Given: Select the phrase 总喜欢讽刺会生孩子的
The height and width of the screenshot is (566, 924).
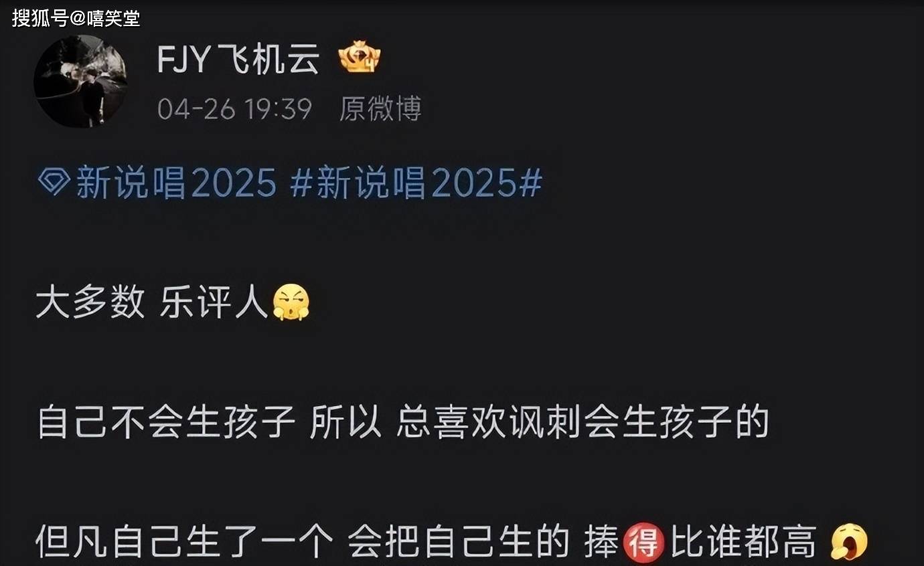Looking at the screenshot, I should (582, 422).
